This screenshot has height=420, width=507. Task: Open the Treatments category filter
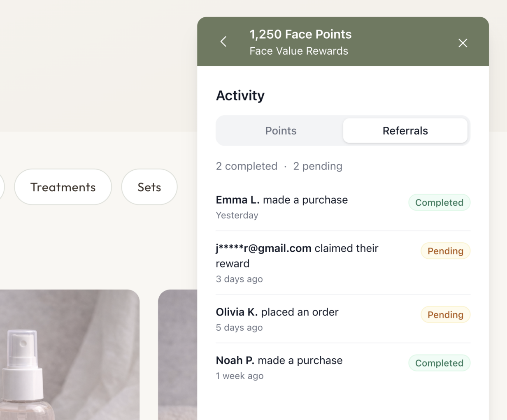63,187
